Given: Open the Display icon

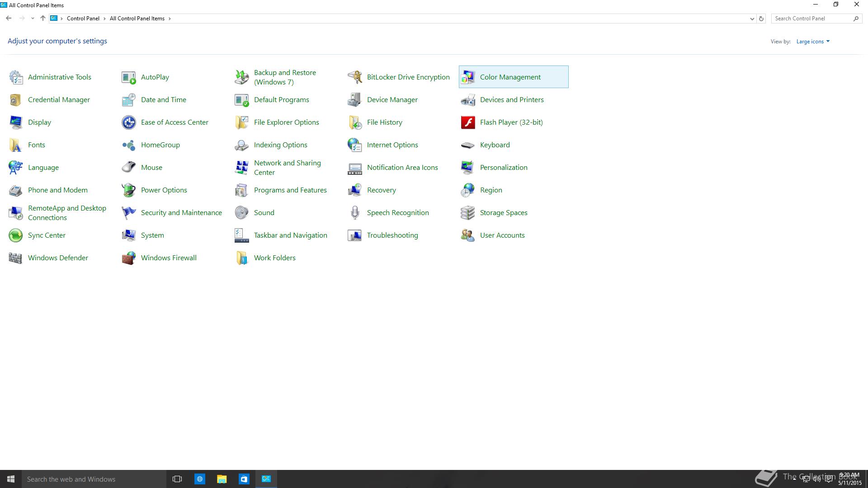Looking at the screenshot, I should click(16, 122).
